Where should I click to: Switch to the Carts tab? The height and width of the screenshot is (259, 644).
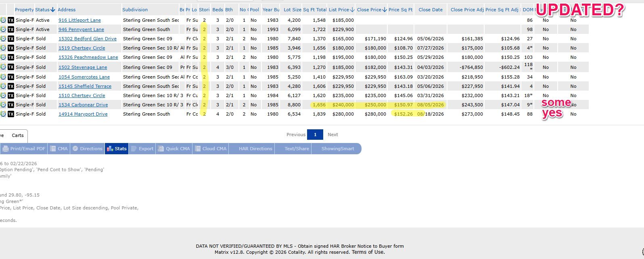click(x=18, y=135)
